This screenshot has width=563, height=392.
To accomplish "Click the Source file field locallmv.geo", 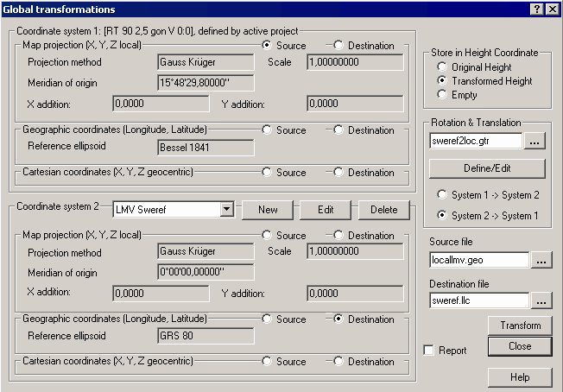I will pyautogui.click(x=479, y=260).
